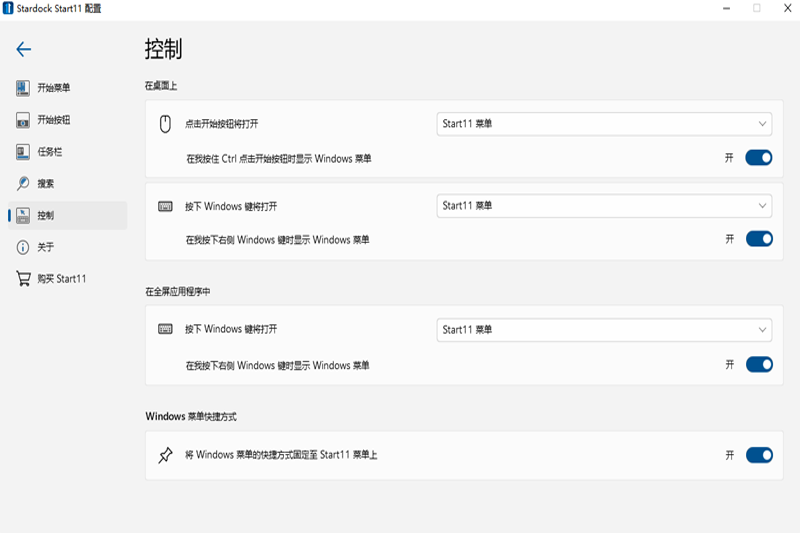Open the 点击开始按钮将打开 dropdown
800x533 pixels.
604,124
